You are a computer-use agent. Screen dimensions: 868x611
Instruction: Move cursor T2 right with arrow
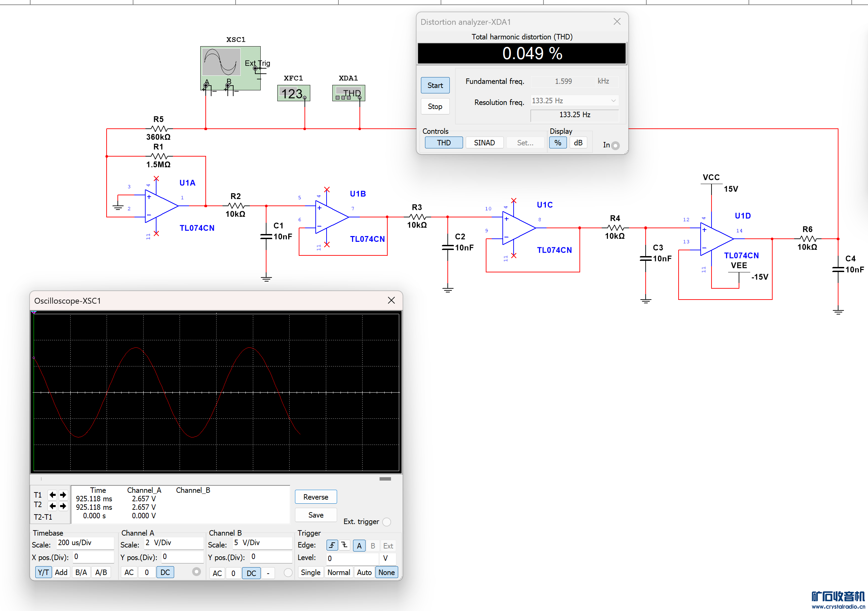coord(63,506)
